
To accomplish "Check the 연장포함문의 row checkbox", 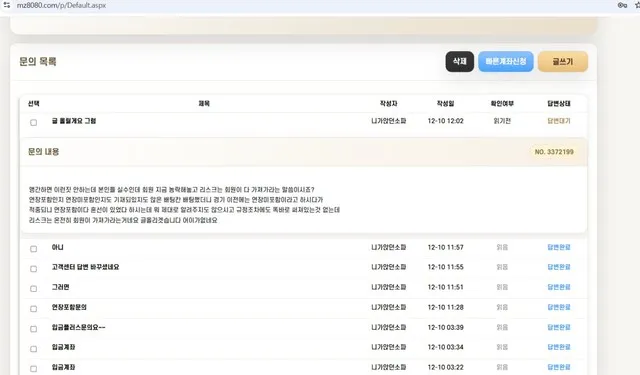I will [33, 309].
